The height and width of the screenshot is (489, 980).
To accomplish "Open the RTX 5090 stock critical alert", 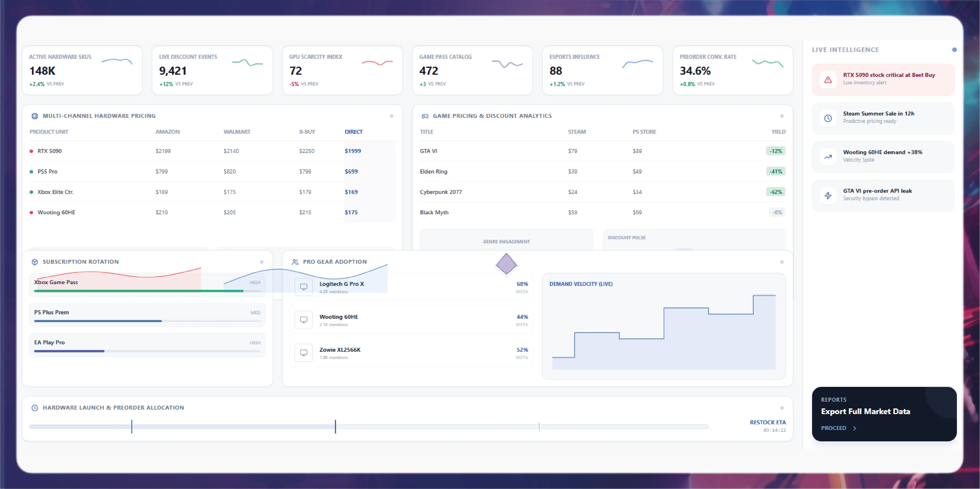I will pos(883,80).
